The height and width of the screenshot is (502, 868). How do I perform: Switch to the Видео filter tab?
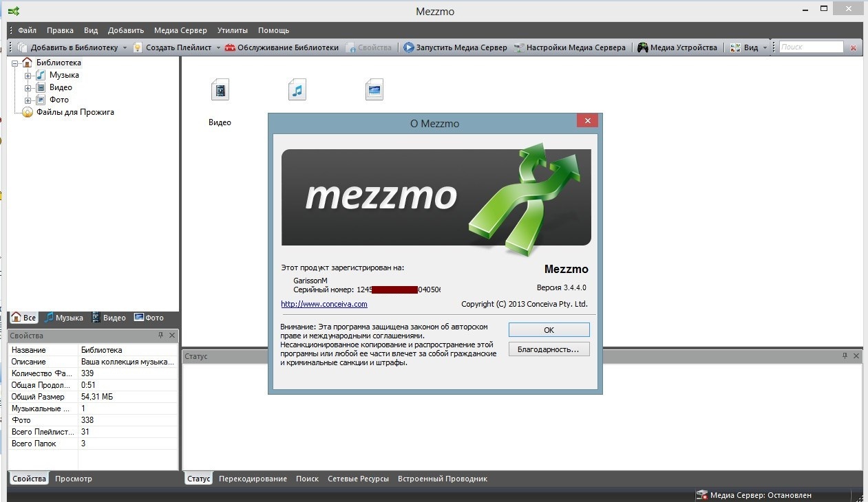(109, 318)
